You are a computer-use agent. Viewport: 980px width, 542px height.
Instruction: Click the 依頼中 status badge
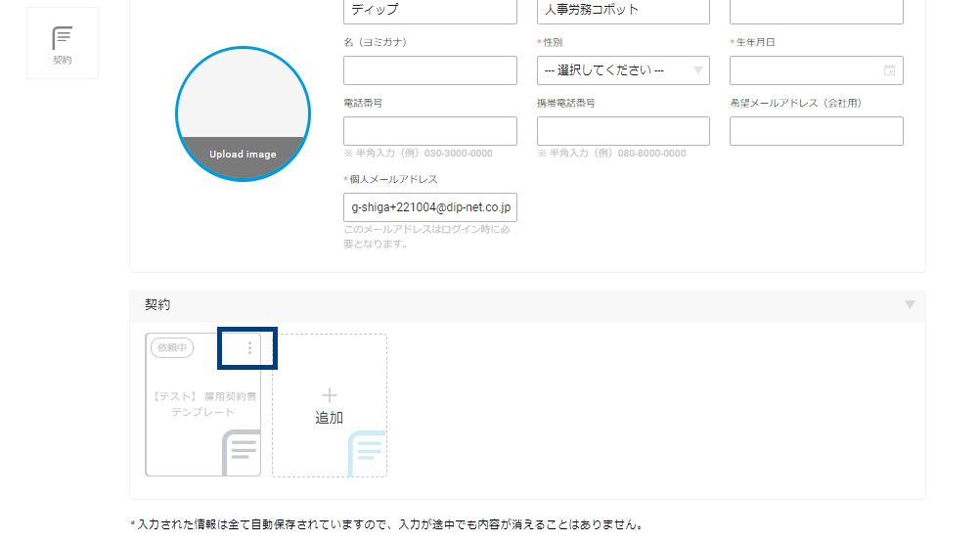pos(172,347)
